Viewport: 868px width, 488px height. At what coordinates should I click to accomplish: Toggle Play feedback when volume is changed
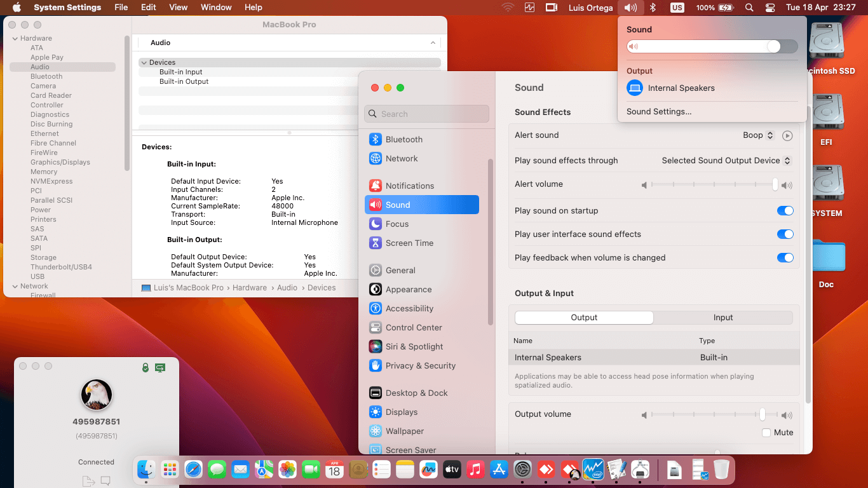(x=785, y=258)
